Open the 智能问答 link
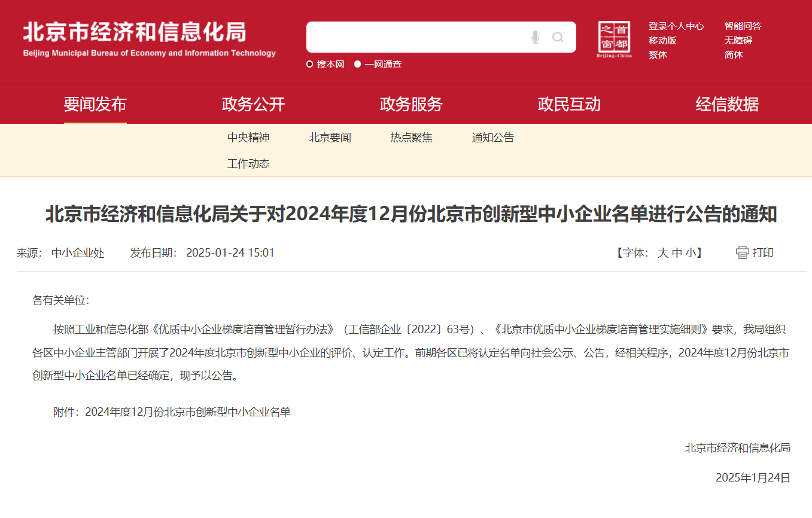Screen dimensions: 812x518 pos(743,26)
